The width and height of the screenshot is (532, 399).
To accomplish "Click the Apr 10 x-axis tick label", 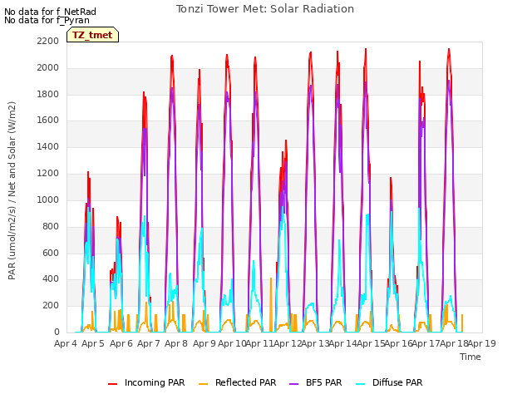I will click(x=232, y=343).
